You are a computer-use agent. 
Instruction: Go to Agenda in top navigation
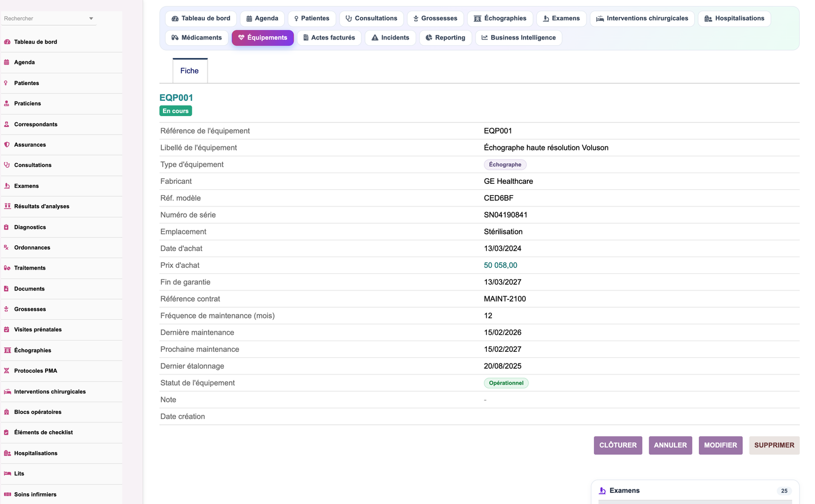pyautogui.click(x=262, y=19)
